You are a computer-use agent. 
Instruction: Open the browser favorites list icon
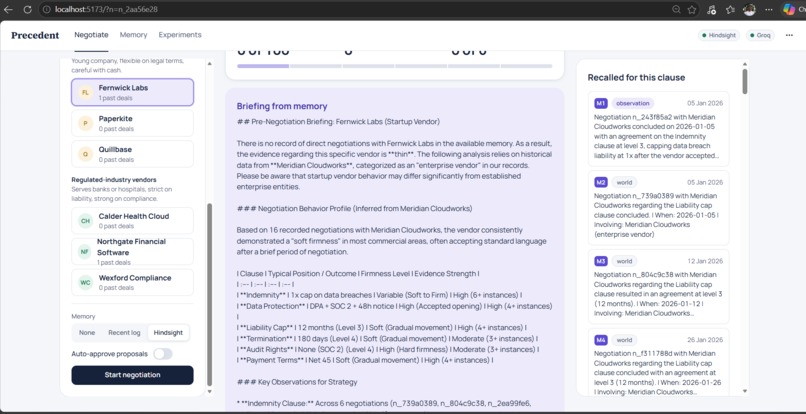(x=730, y=10)
